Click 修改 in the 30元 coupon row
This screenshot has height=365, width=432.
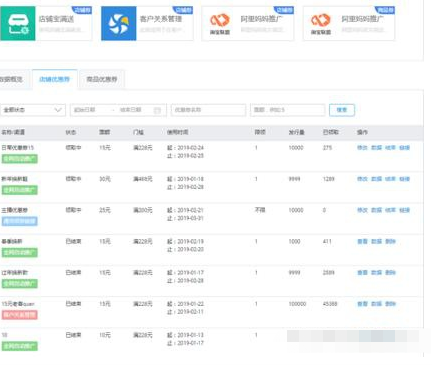[362, 179]
